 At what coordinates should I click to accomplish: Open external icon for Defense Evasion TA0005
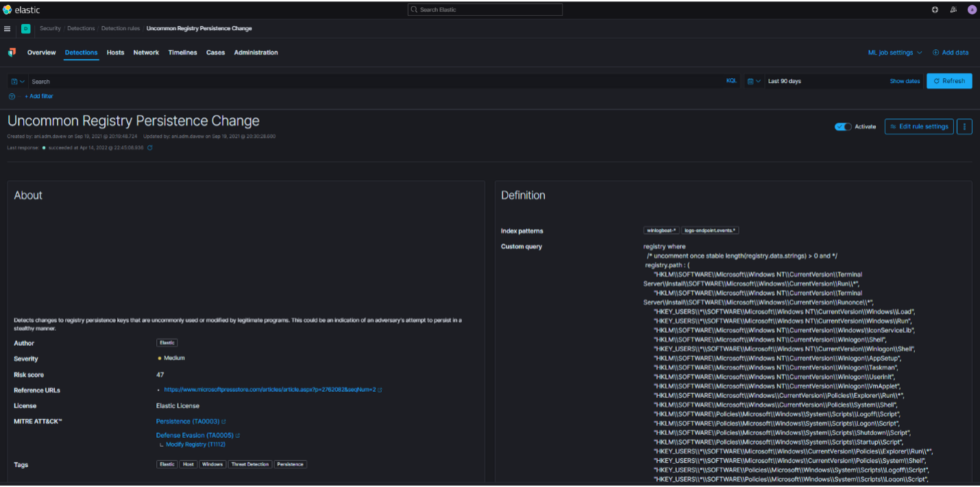click(x=238, y=435)
